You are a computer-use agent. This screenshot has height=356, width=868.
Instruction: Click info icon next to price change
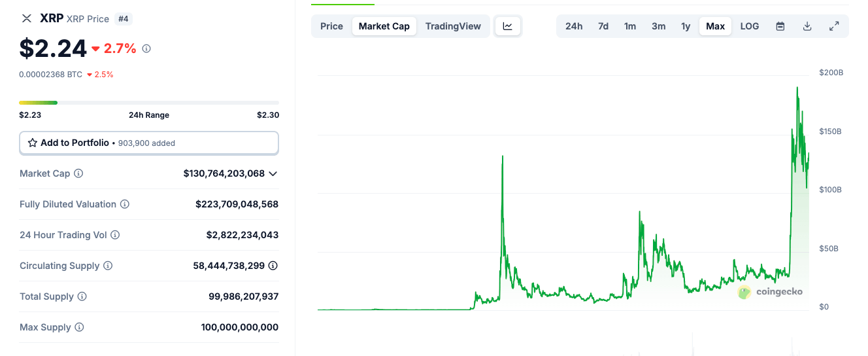(146, 48)
